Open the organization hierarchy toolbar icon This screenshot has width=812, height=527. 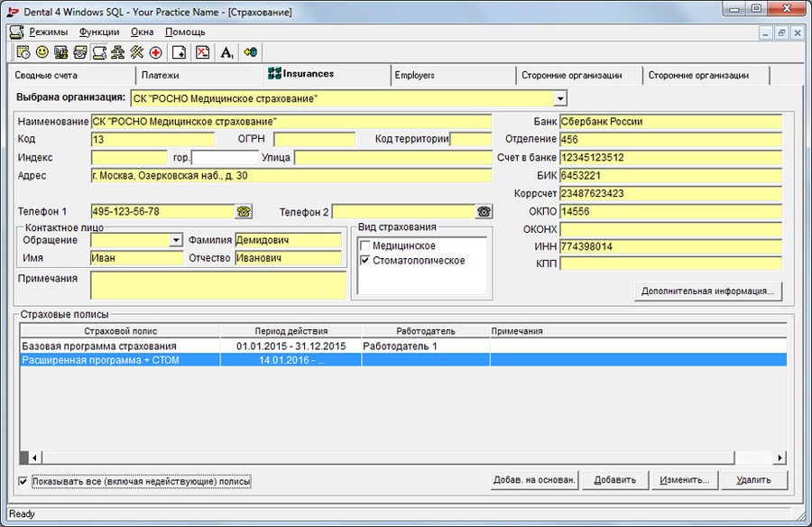tap(118, 52)
